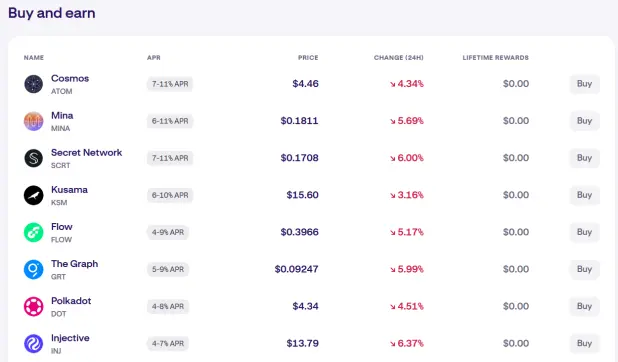This screenshot has height=362, width=618.
Task: Click the INJ ticker symbol
Action: click(56, 351)
